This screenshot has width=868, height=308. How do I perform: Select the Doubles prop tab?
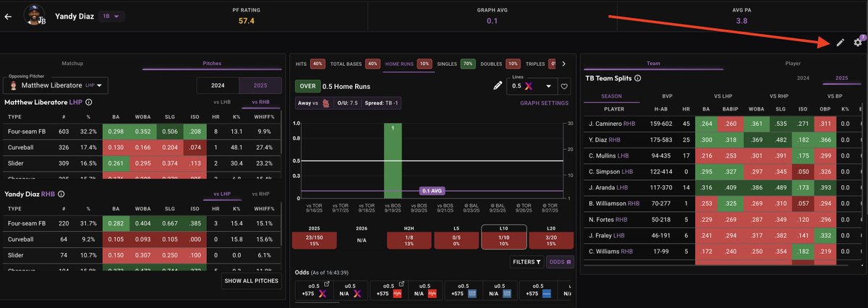[500, 64]
